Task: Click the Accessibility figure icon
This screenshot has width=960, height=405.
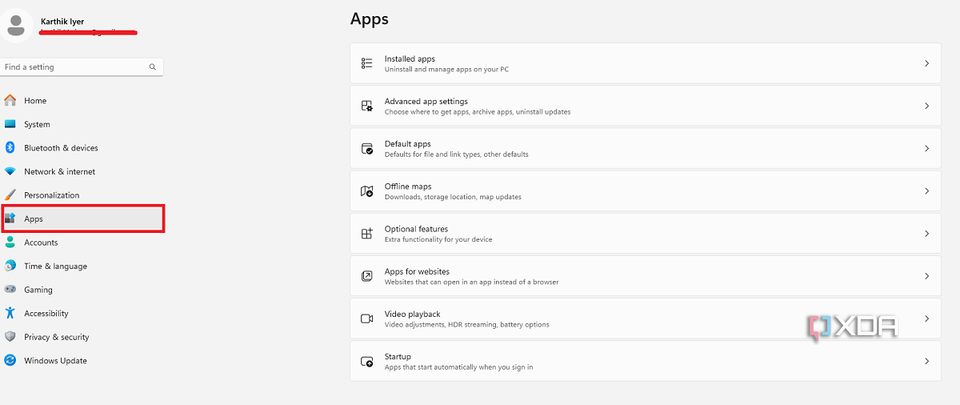Action: [x=10, y=313]
